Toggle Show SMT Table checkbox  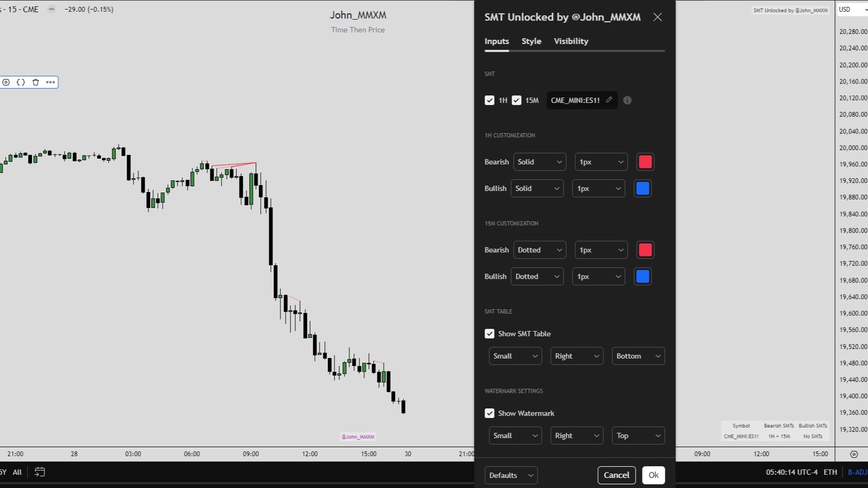pos(489,334)
